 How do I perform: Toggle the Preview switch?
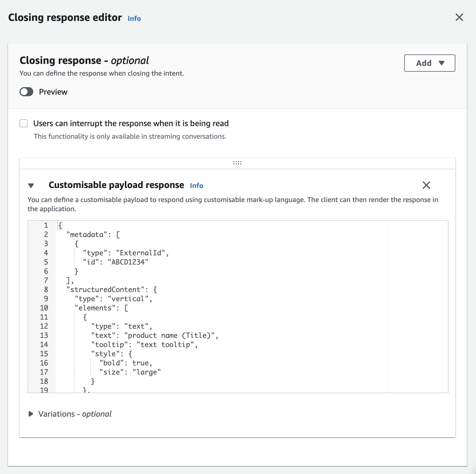(x=26, y=92)
